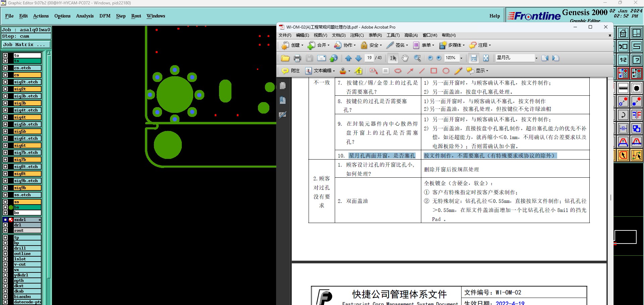This screenshot has height=305, width=644.
Task: Go to previous page with up arrow
Action: [x=348, y=58]
